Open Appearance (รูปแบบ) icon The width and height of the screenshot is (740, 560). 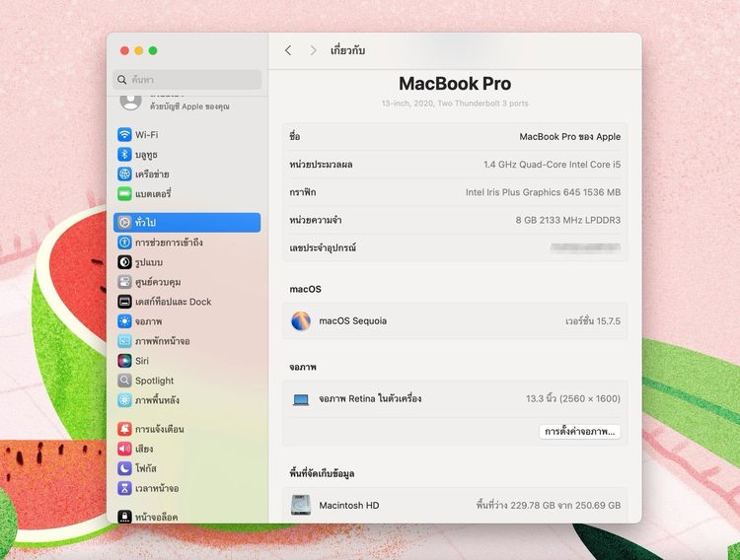tap(124, 262)
